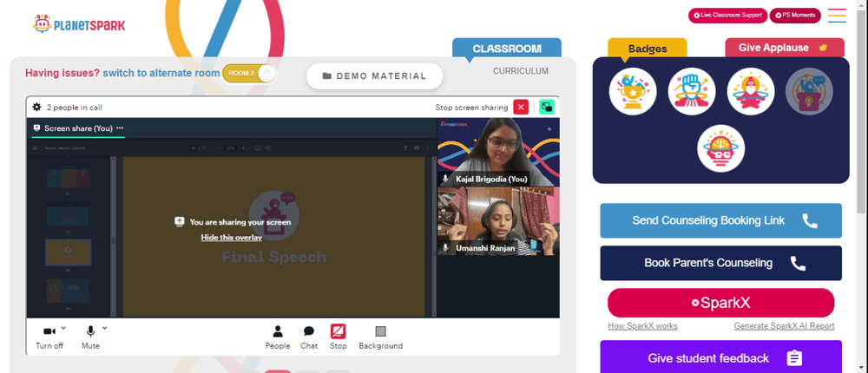Open the hamburger menu at top right
This screenshot has width=868, height=373.
[837, 16]
